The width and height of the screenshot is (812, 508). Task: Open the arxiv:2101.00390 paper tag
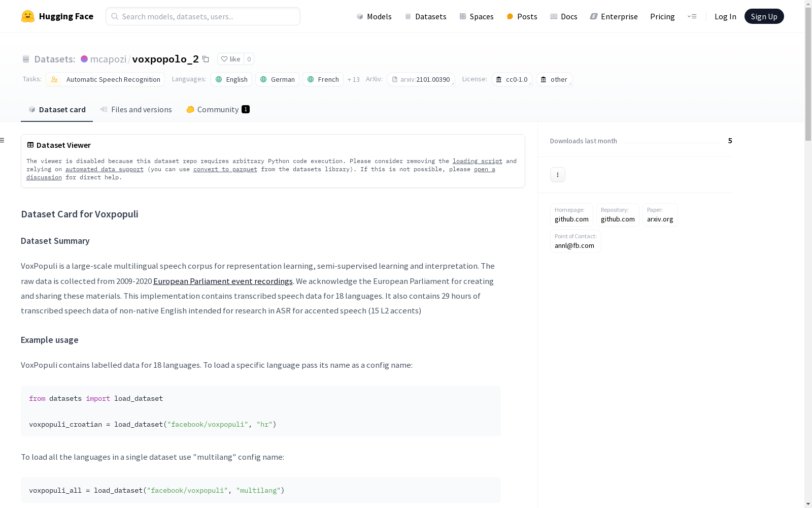(x=420, y=79)
